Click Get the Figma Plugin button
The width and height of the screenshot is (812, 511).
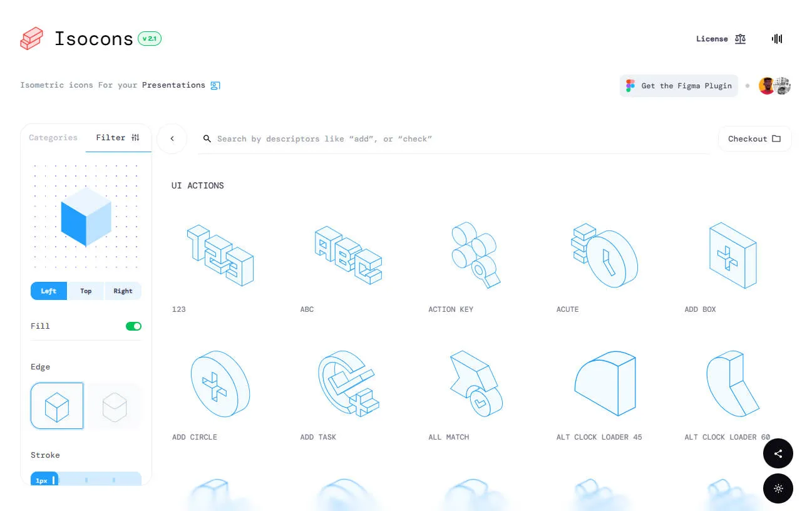pos(679,86)
